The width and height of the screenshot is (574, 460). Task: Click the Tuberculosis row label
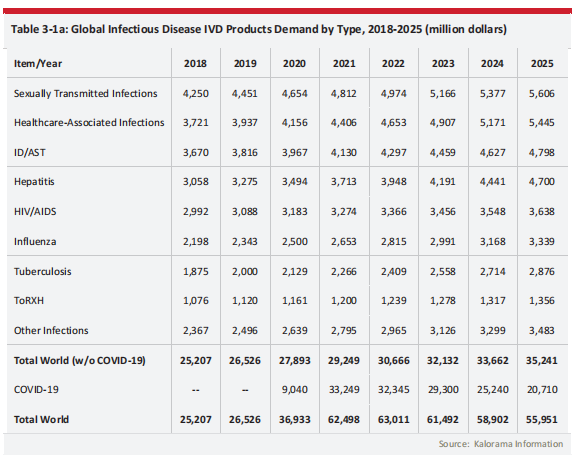[43, 272]
